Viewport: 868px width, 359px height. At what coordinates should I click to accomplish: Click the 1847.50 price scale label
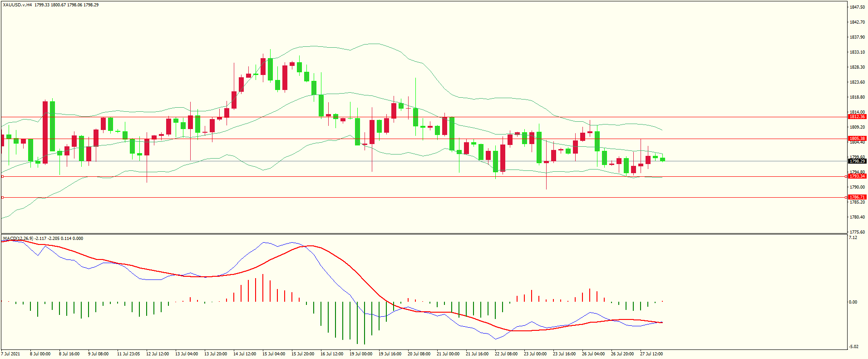tap(857, 7)
